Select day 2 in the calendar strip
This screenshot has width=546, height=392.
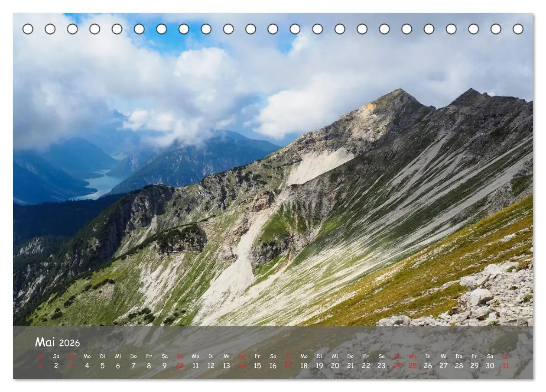tap(56, 366)
